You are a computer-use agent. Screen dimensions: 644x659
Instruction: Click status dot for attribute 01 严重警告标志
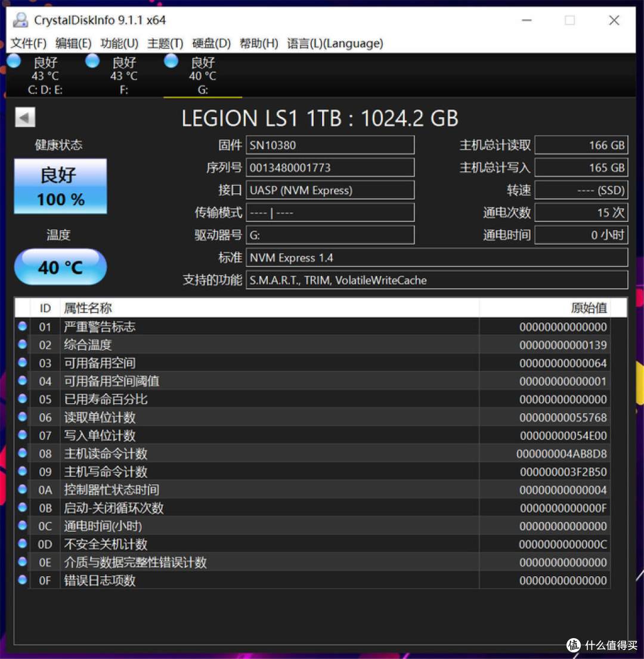(23, 326)
